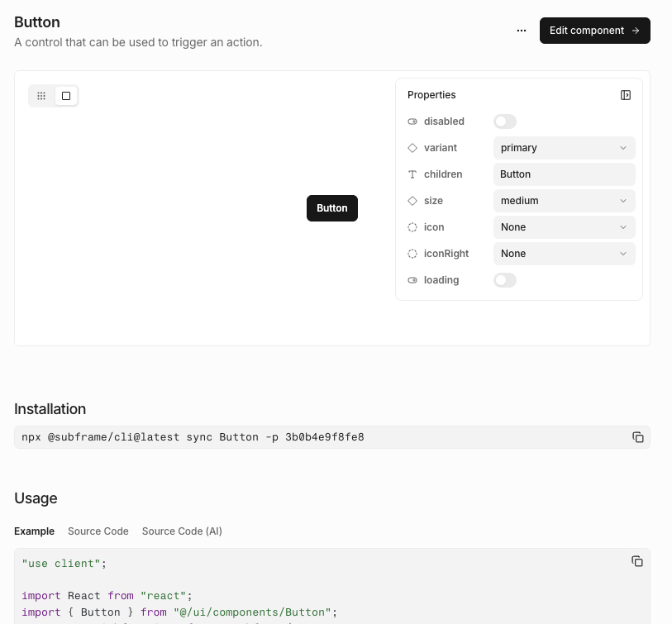Click the icon glyph next to iconRight property
The height and width of the screenshot is (624, 672).
coord(412,254)
